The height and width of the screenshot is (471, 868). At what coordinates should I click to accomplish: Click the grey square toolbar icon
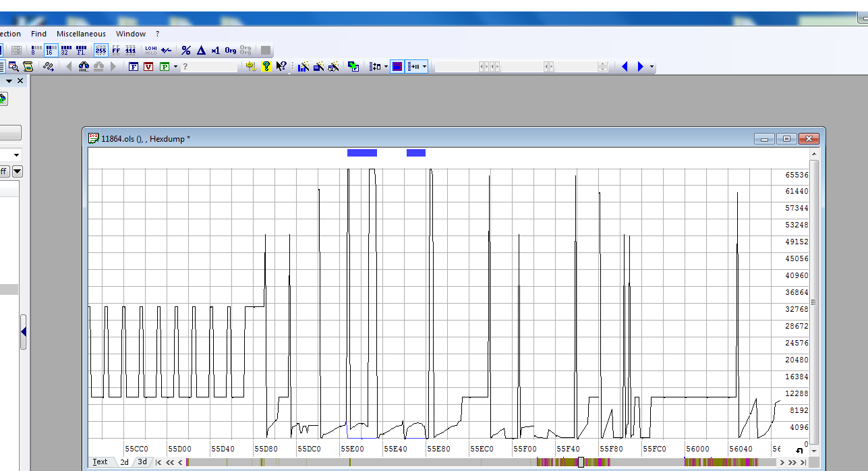266,50
